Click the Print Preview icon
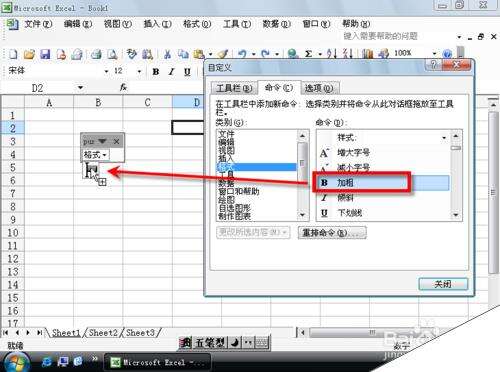500x372 pixels. pyautogui.click(x=113, y=54)
